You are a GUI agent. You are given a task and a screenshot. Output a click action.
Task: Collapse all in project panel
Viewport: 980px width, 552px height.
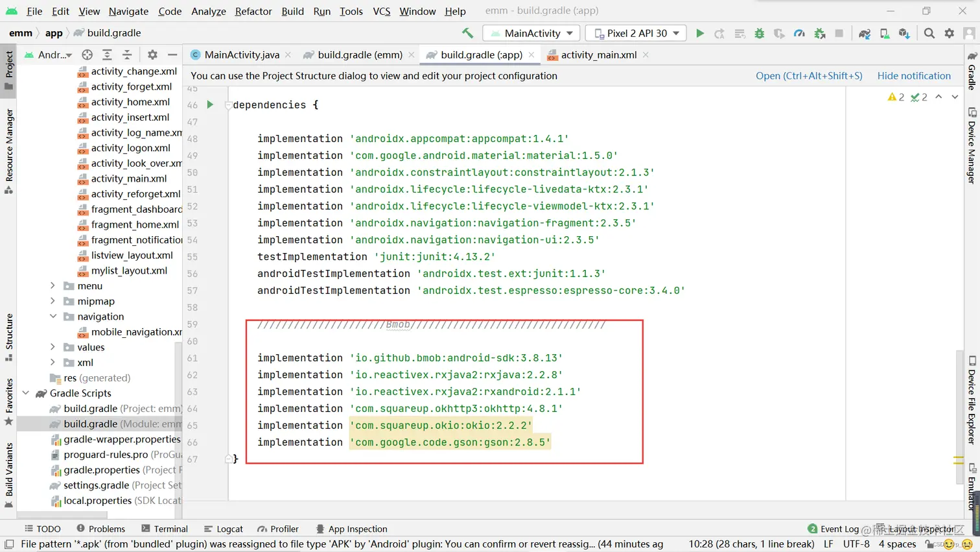tap(127, 55)
